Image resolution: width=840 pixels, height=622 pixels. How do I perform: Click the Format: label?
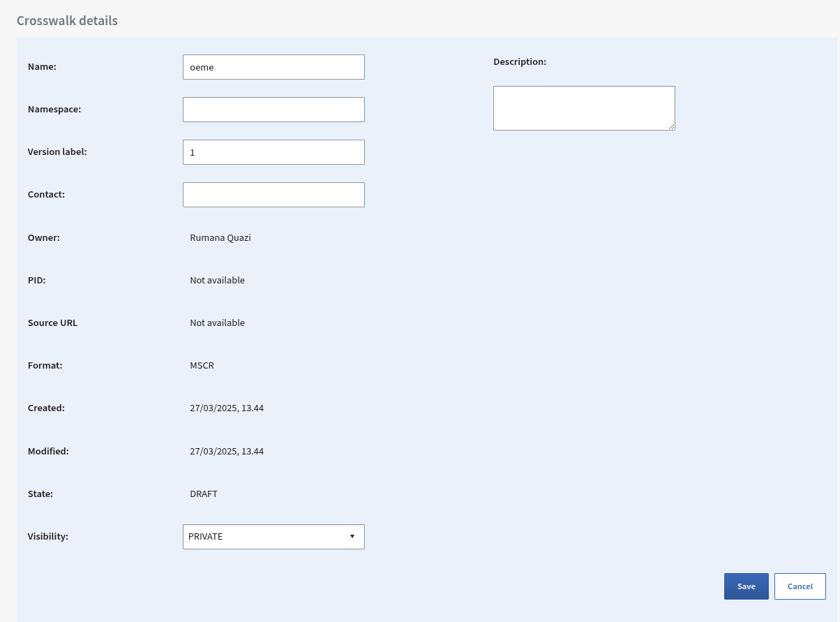tap(45, 365)
